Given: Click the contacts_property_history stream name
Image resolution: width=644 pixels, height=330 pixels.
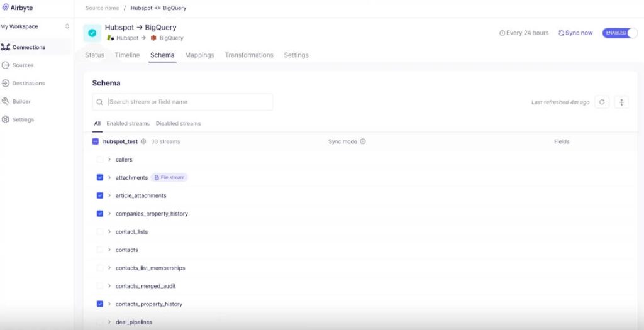Looking at the screenshot, I should [148, 304].
